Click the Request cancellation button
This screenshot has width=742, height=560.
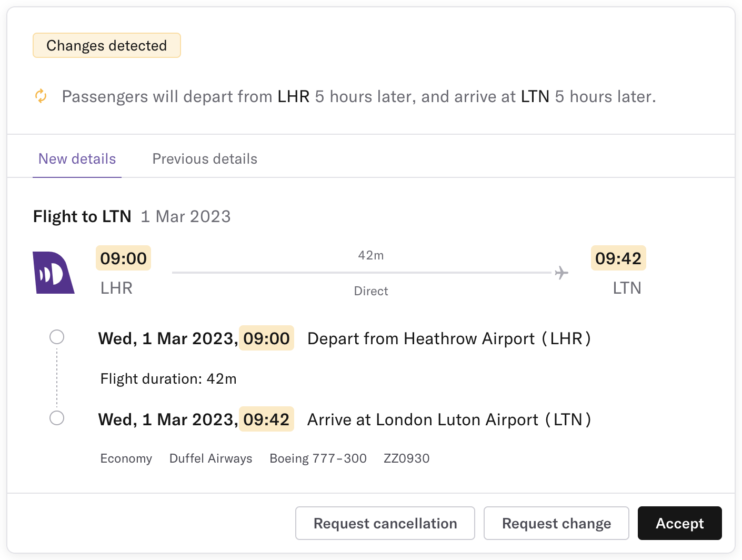click(385, 523)
